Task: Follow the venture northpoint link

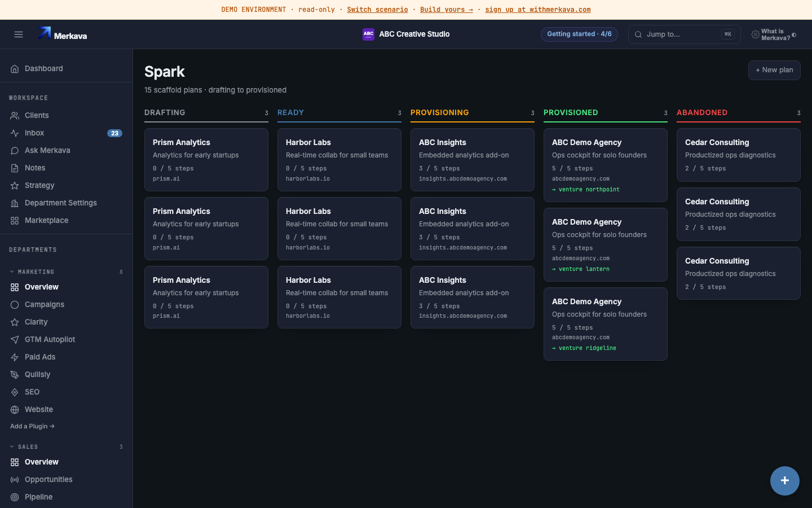Action: [586, 190]
